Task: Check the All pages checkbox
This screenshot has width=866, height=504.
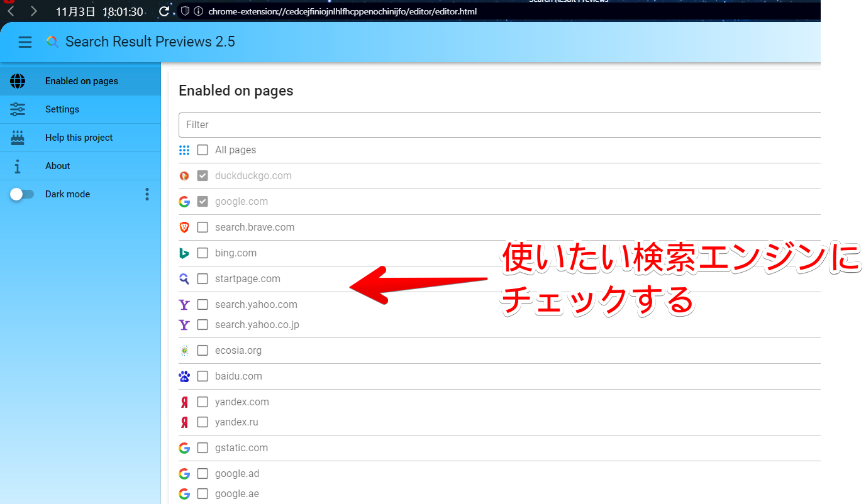Action: pos(203,150)
